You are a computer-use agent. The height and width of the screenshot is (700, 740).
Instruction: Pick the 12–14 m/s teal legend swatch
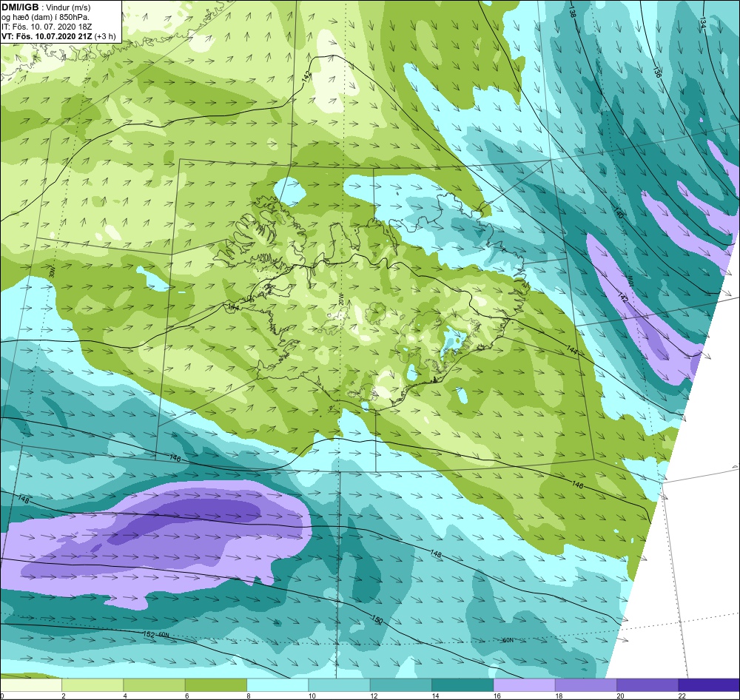pyautogui.click(x=400, y=684)
